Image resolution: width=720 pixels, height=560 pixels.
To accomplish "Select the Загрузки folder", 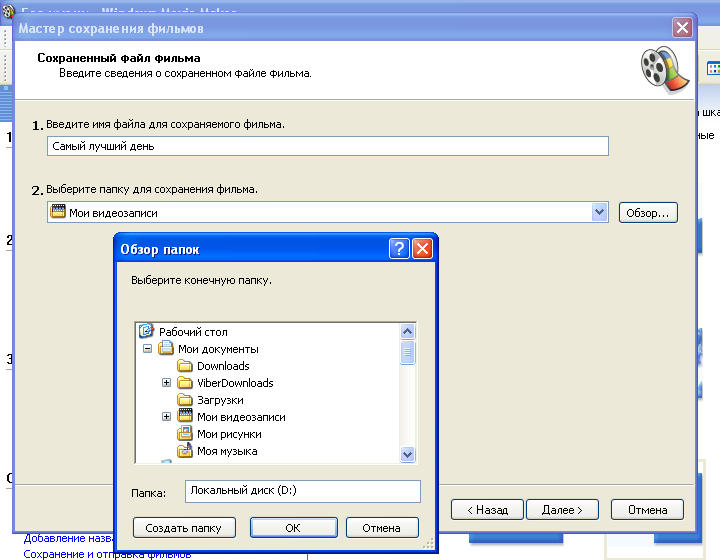I will click(220, 400).
